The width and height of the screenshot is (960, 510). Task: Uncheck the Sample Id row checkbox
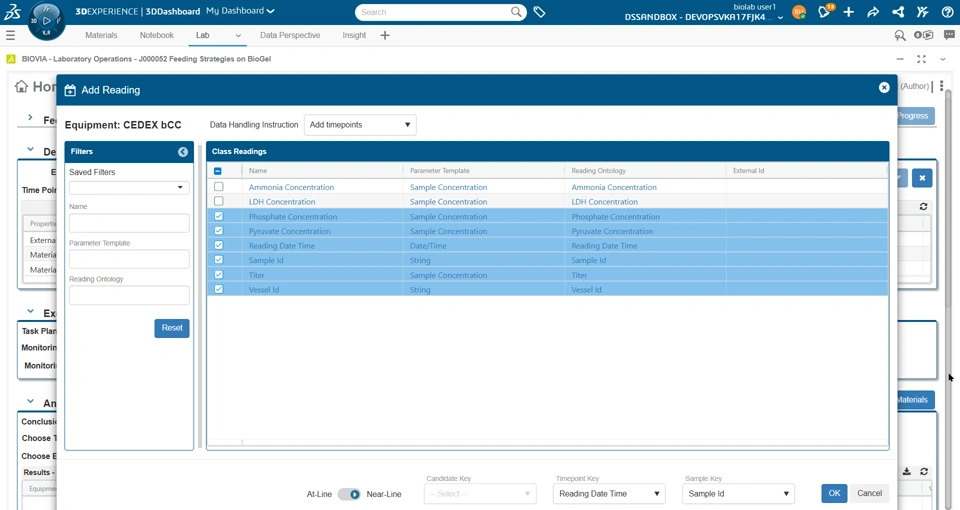(x=219, y=260)
